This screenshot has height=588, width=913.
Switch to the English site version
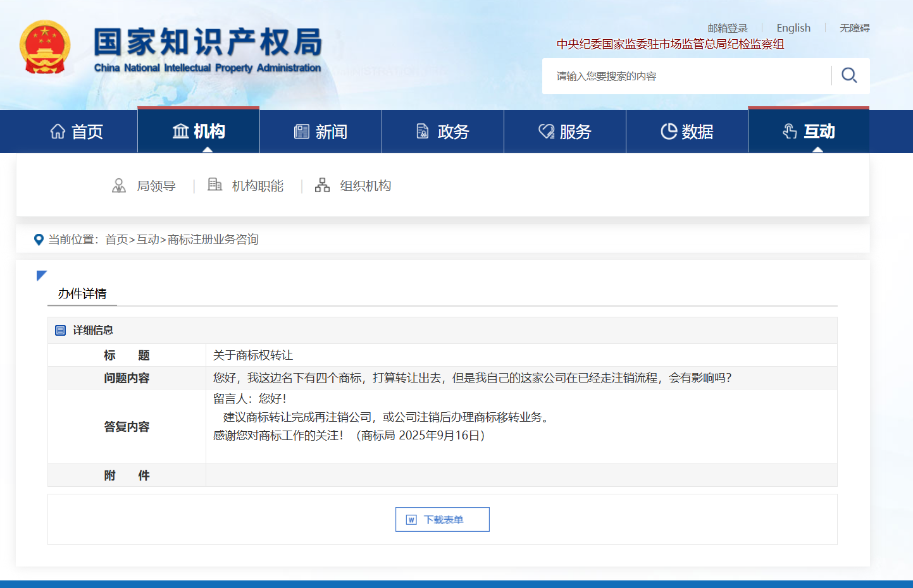point(793,28)
